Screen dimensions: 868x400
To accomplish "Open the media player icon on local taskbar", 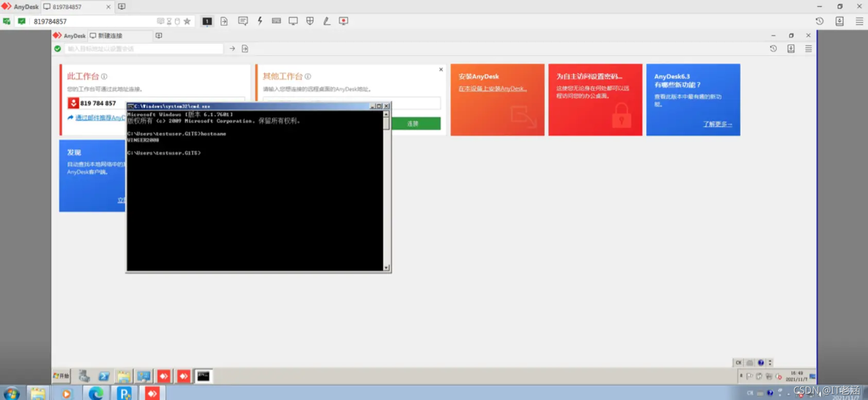I will tap(66, 394).
